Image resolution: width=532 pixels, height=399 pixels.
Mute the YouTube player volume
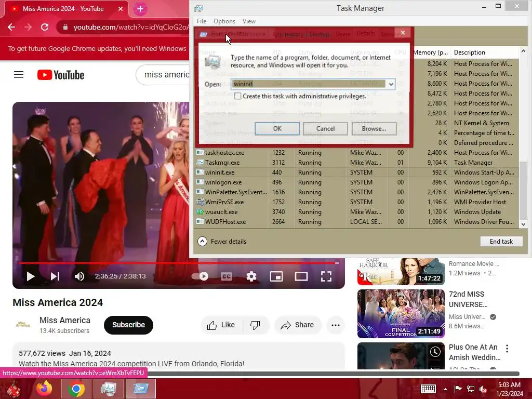[x=79, y=276]
